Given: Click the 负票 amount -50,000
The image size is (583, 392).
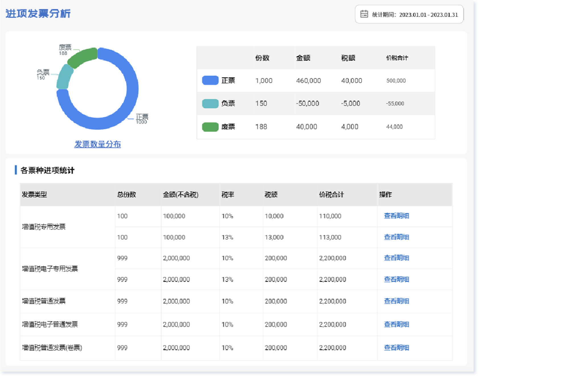Looking at the screenshot, I should point(308,103).
